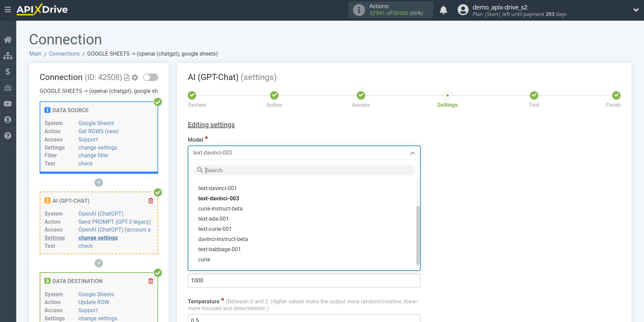Click the connection document copy icon
This screenshot has width=644, height=322.
127,78
